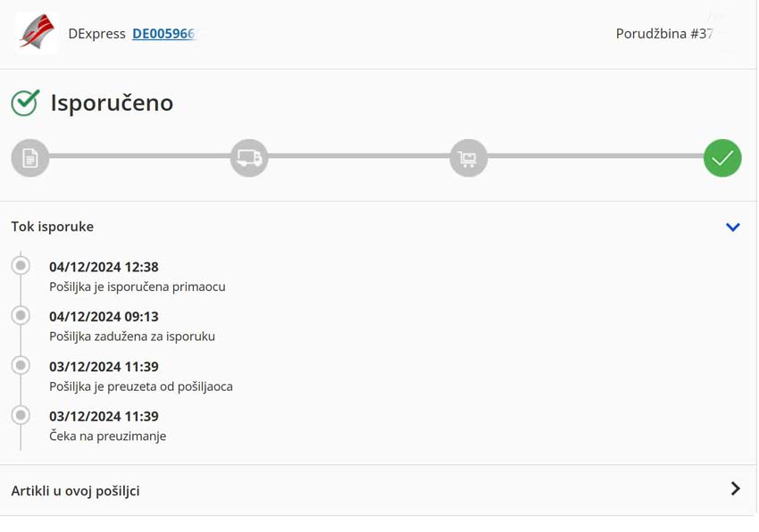Click the DExpress courier logo
Screen dimensions: 759x532
tap(37, 33)
